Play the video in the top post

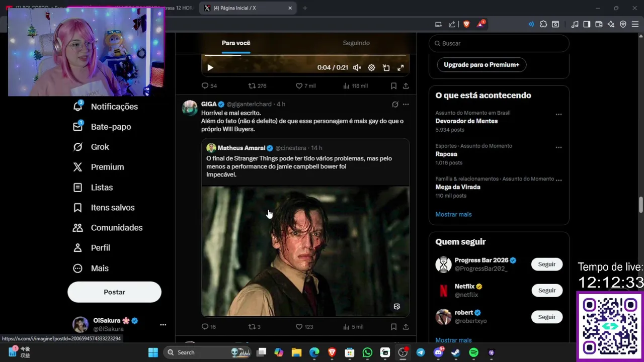coord(210,67)
